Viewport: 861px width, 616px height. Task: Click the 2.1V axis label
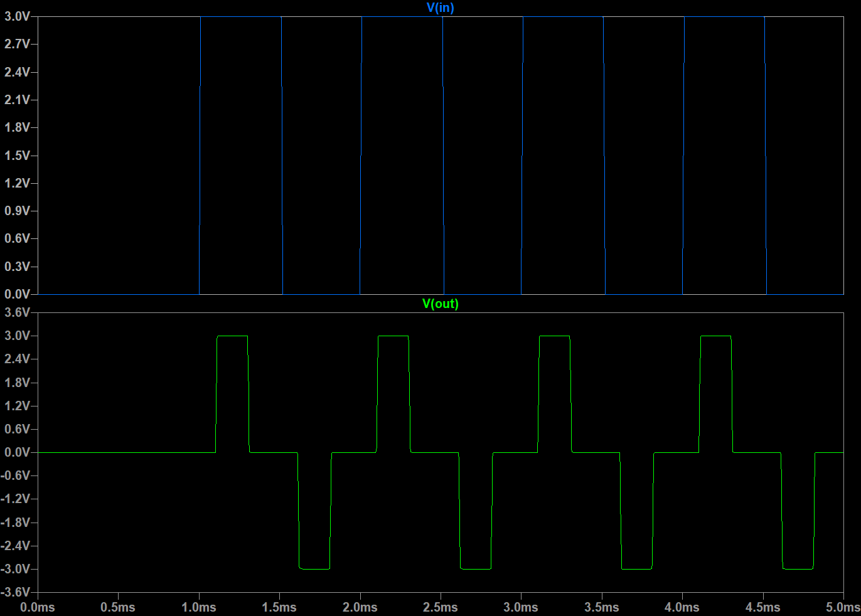point(17,100)
